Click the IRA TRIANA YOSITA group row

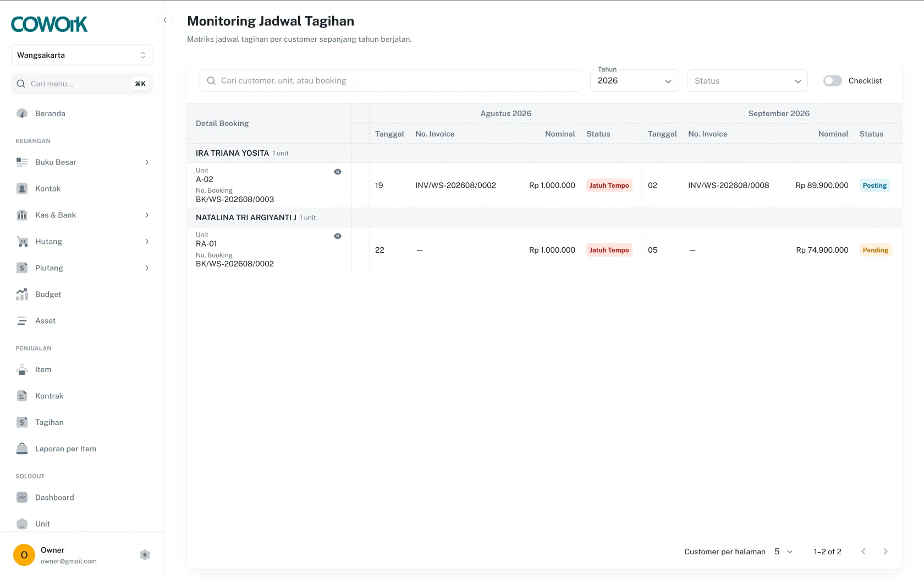tap(544, 153)
